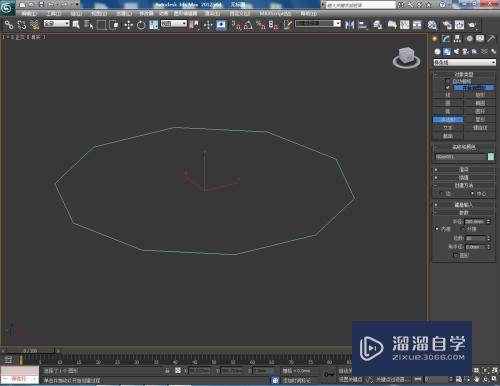Screen dimensions: 500x386
Task: Select the Geometry category icon
Action: [x=437, y=51]
